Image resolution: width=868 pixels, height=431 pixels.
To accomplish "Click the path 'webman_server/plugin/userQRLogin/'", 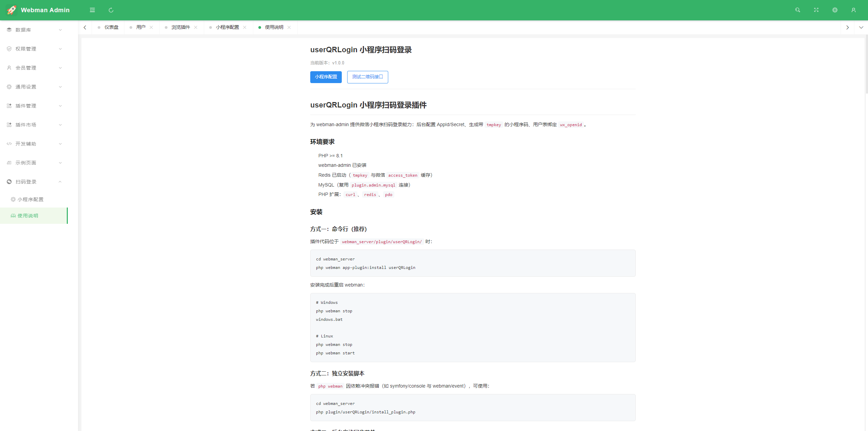I will pos(382,242).
